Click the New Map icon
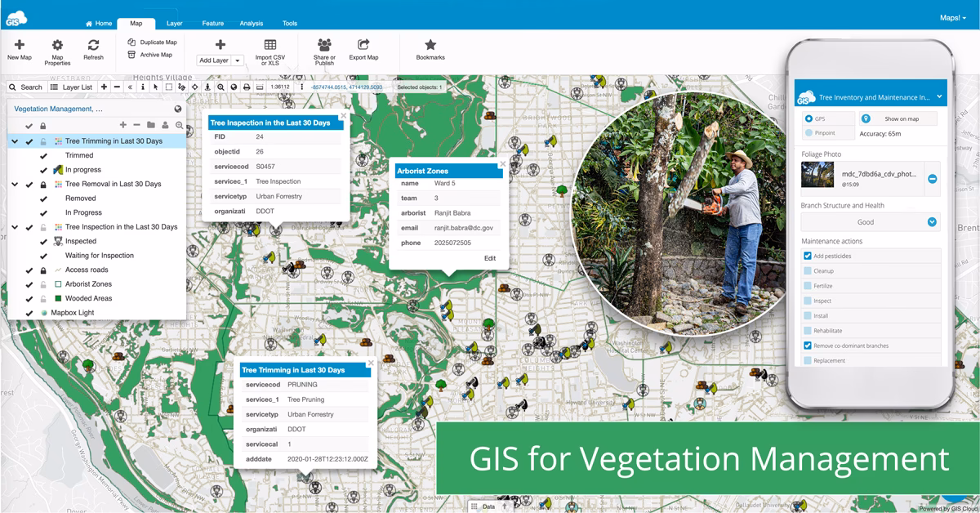 tap(20, 46)
